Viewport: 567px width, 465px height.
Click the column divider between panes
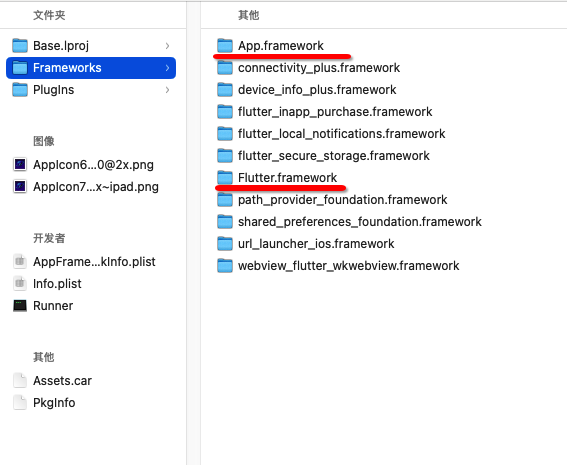pyautogui.click(x=193, y=232)
